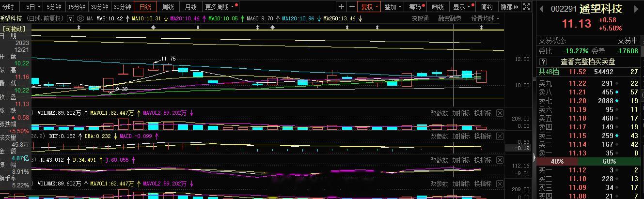Screen dimensions: 644x199
Task: Open the gear settings icon beside MA label
Action: [80, 18]
